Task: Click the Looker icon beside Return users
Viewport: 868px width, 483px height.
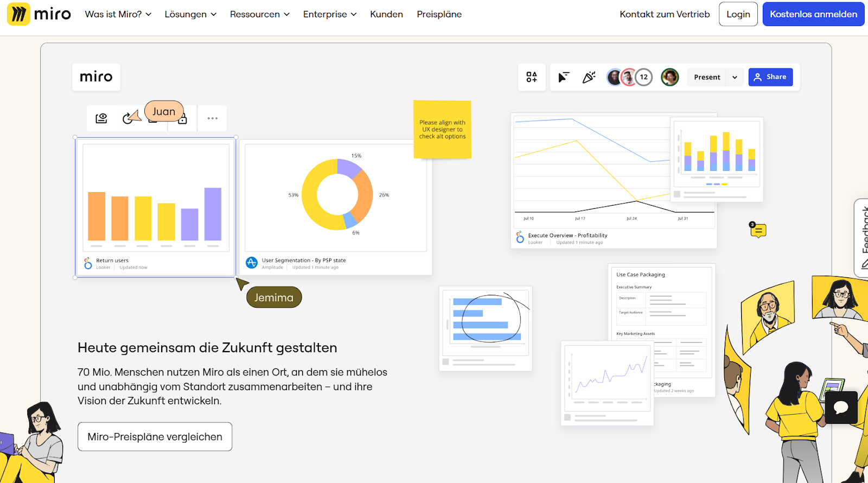Action: (88, 264)
